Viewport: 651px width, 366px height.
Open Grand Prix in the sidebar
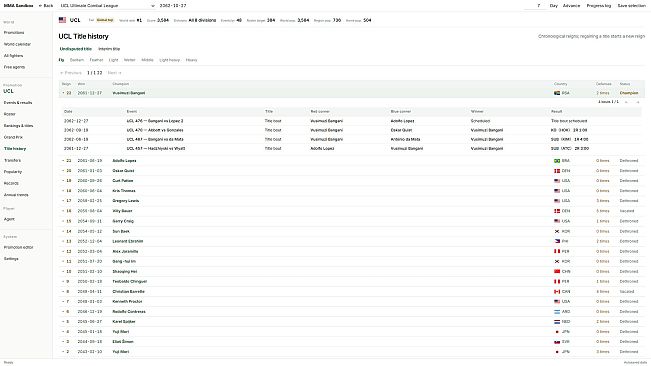(x=13, y=137)
